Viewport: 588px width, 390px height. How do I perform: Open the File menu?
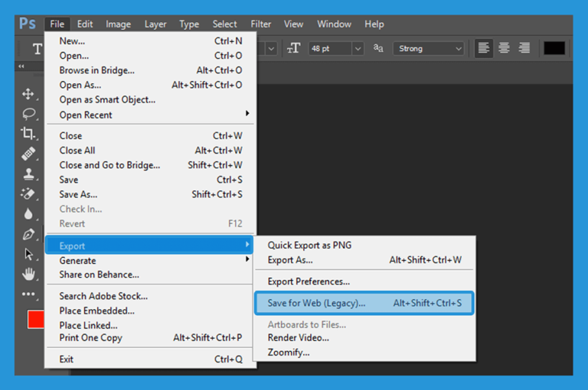(57, 24)
